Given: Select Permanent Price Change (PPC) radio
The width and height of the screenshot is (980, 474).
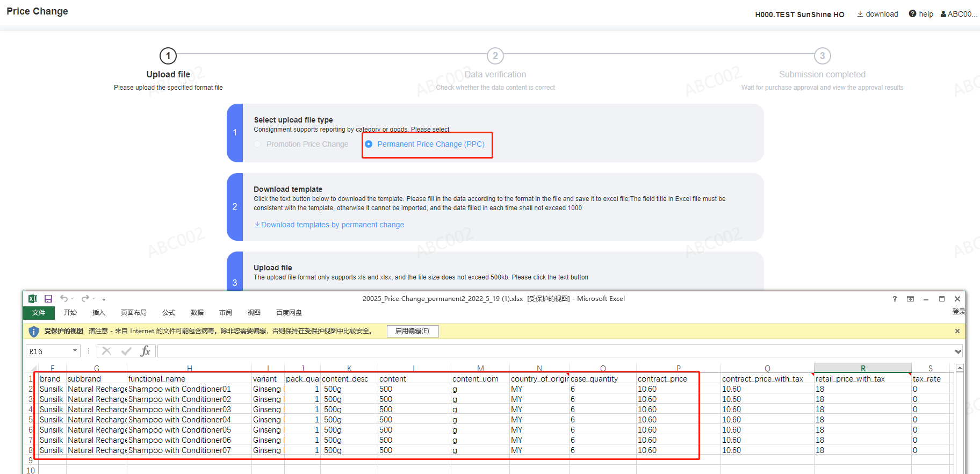Looking at the screenshot, I should coord(369,144).
